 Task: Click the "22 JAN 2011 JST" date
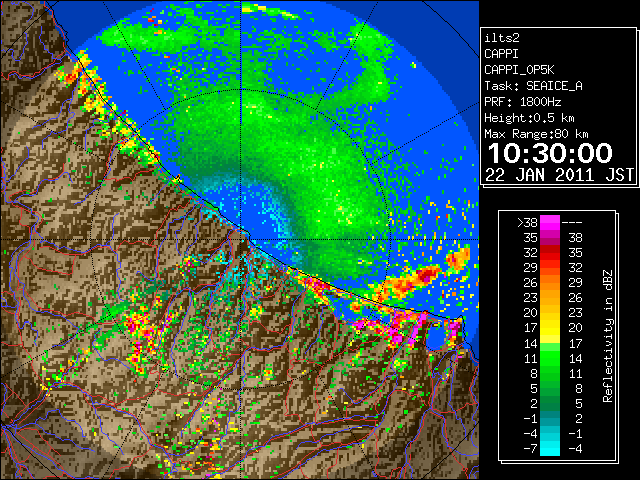(x=559, y=175)
